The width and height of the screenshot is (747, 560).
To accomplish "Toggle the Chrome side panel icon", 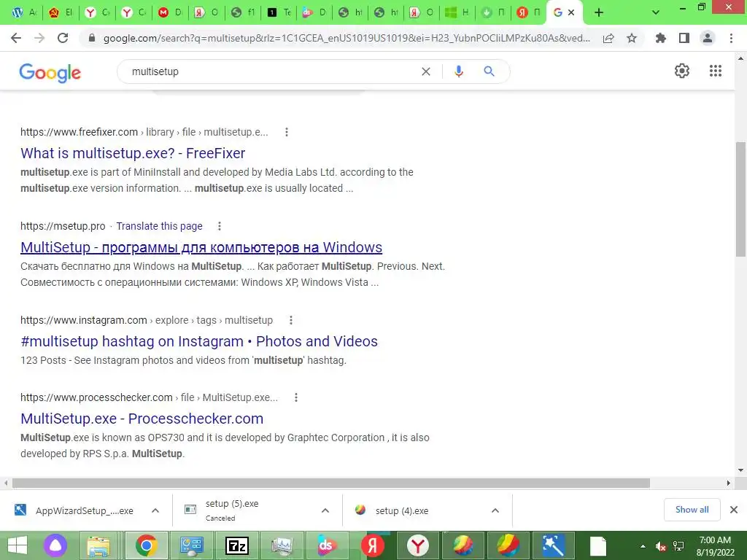I will (684, 38).
